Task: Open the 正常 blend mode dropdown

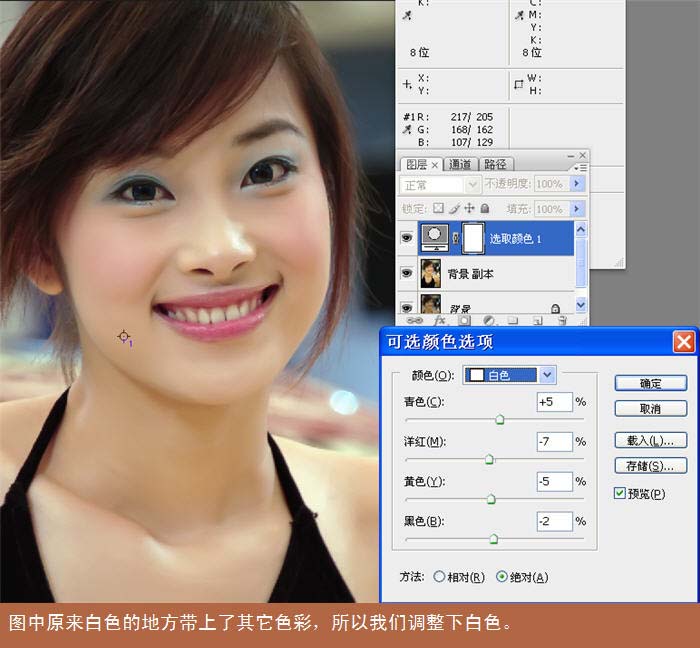Action: coord(440,184)
